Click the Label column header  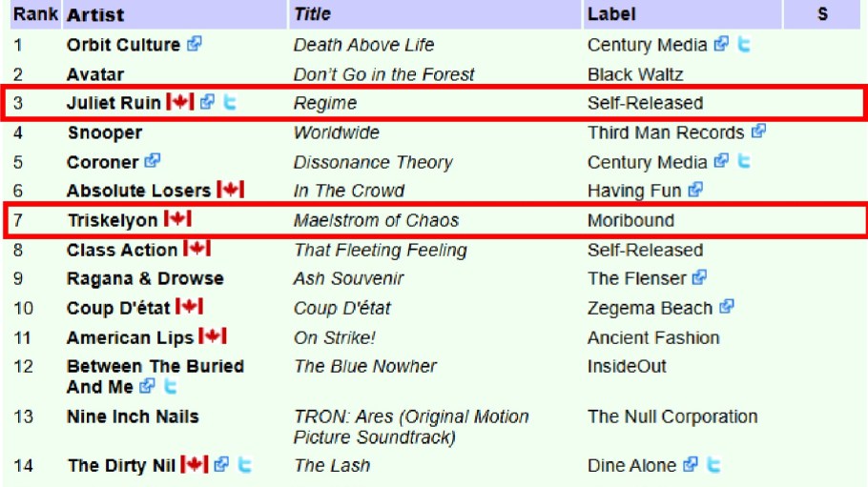click(x=611, y=14)
